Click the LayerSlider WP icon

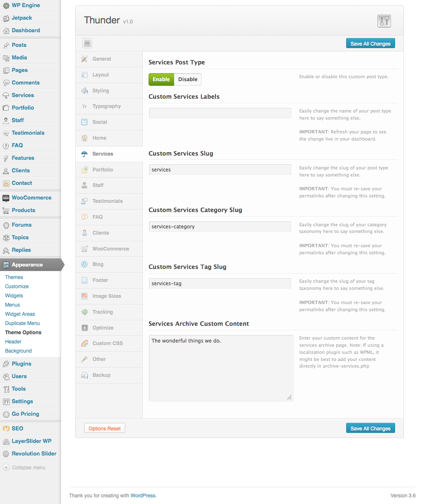point(6,441)
